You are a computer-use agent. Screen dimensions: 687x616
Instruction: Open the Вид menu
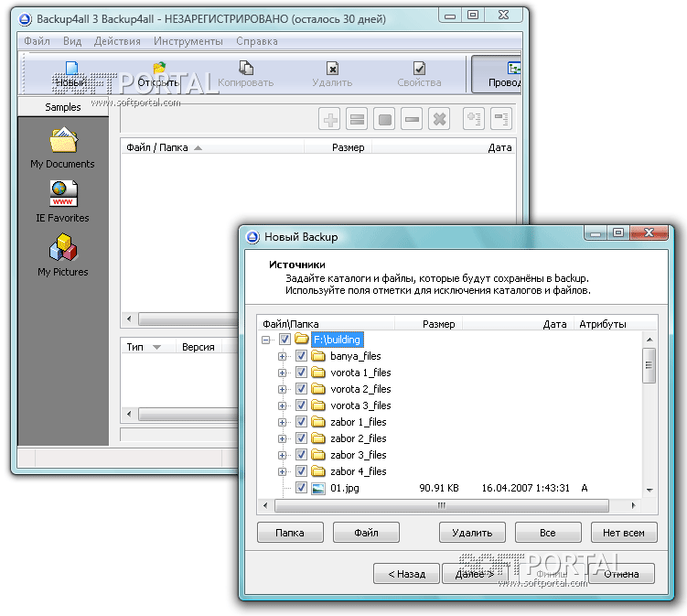tap(72, 41)
